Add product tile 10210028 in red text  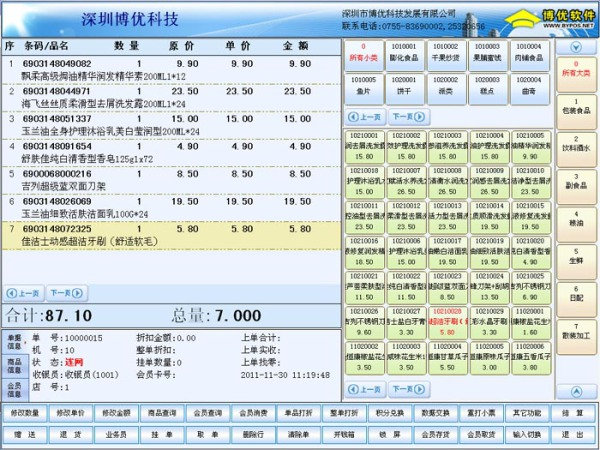pos(448,323)
